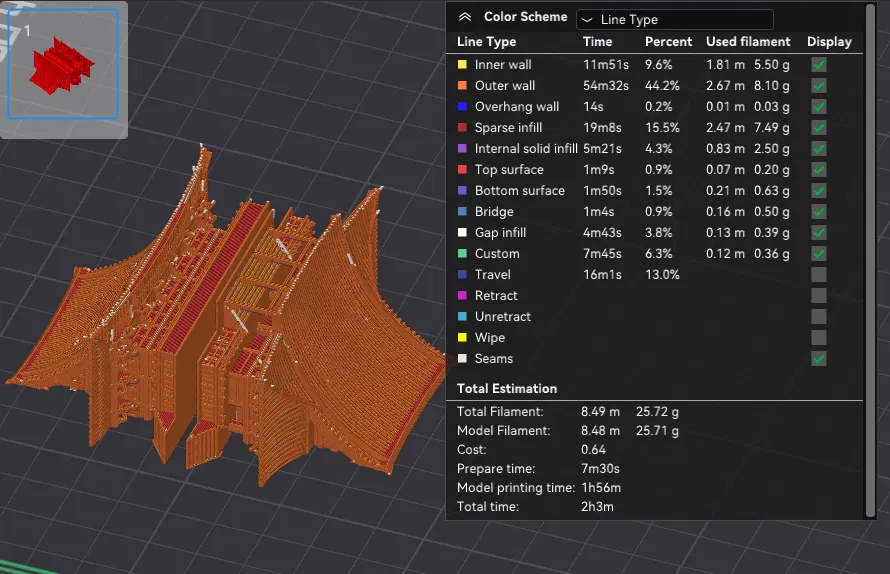Viewport: 890px width, 574px height.
Task: Click the Custom green color swatch
Action: click(462, 253)
